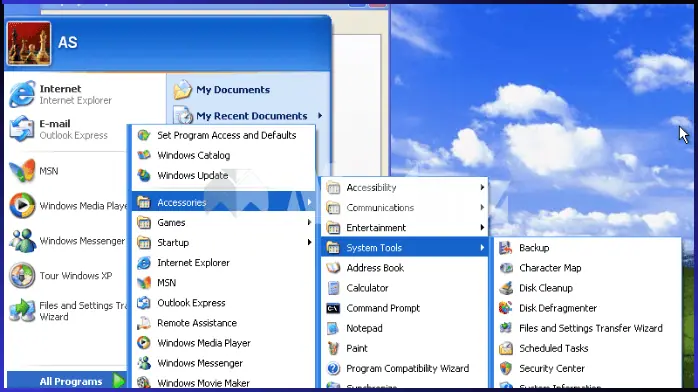698x392 pixels.
Task: Expand the Accessories submenu arrow
Action: (x=309, y=202)
